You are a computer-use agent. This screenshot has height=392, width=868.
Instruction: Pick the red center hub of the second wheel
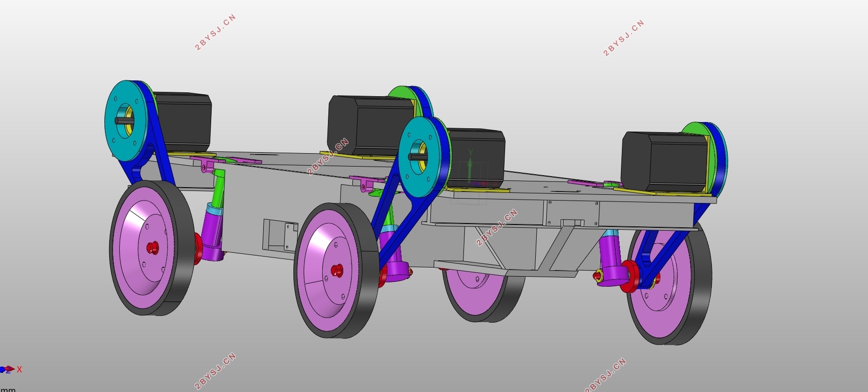tap(337, 270)
